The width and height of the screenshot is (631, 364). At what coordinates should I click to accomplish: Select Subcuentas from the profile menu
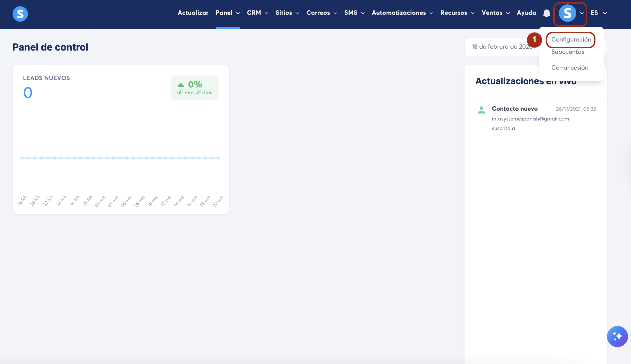pyautogui.click(x=568, y=52)
